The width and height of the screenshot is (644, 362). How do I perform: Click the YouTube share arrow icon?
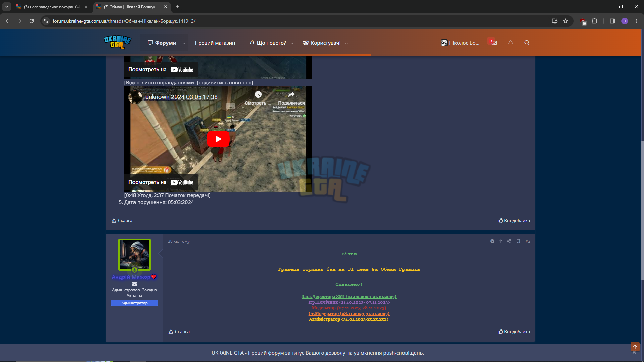[291, 94]
